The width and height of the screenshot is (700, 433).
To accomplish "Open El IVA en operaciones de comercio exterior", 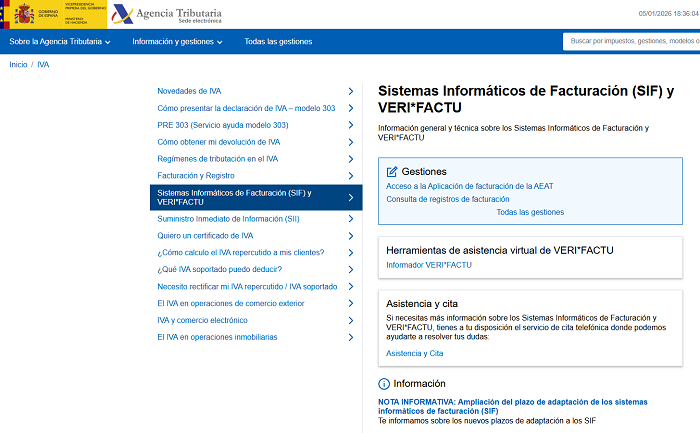I will point(230,304).
